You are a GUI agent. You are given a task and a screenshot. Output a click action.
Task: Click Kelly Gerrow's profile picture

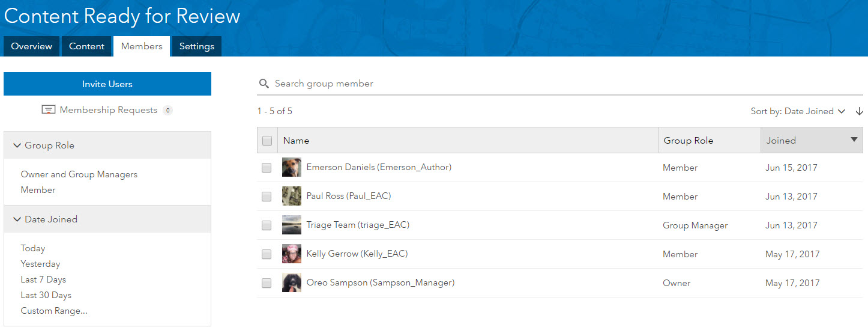pos(292,254)
